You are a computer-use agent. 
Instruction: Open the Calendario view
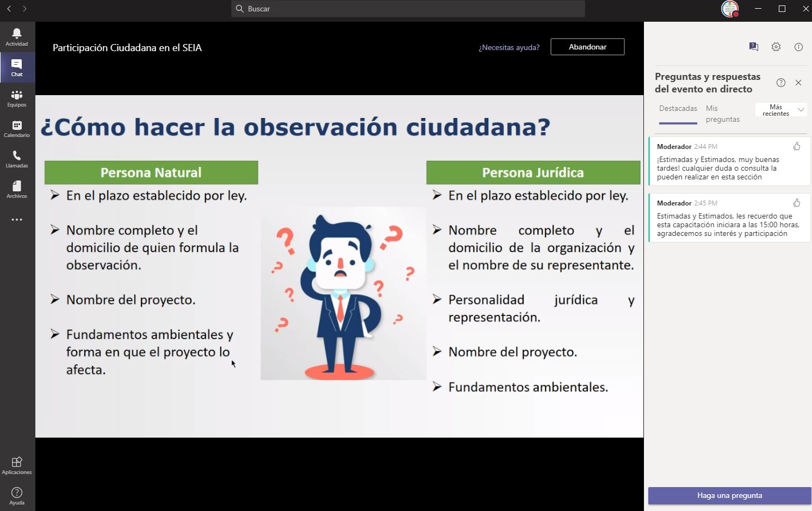17,128
